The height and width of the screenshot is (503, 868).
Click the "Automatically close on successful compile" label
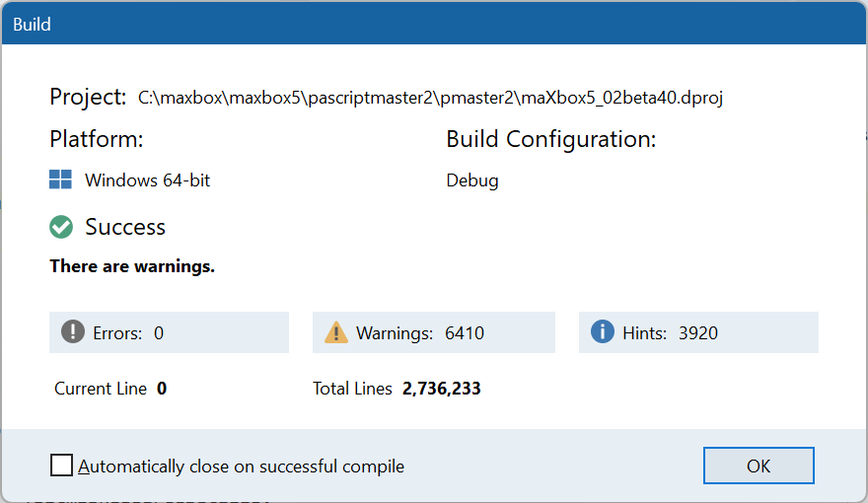[x=242, y=466]
